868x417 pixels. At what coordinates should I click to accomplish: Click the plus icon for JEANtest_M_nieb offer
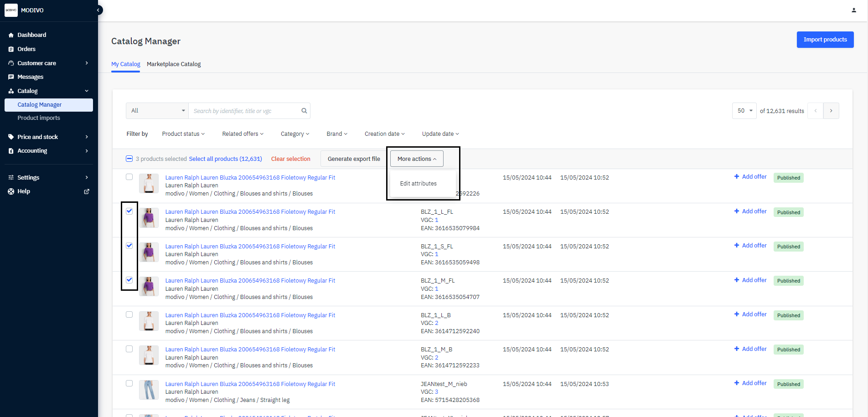[x=737, y=383]
